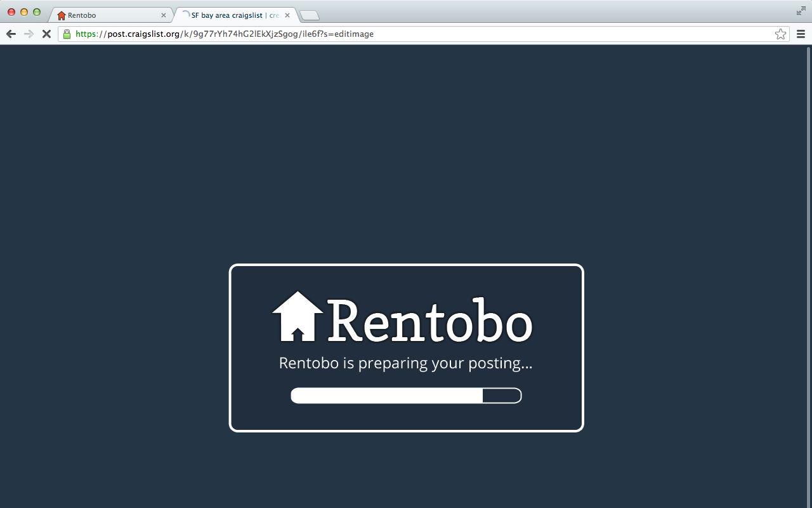Click the Rentobo tab favicon
Viewport: 812px width, 508px height.
(62, 15)
